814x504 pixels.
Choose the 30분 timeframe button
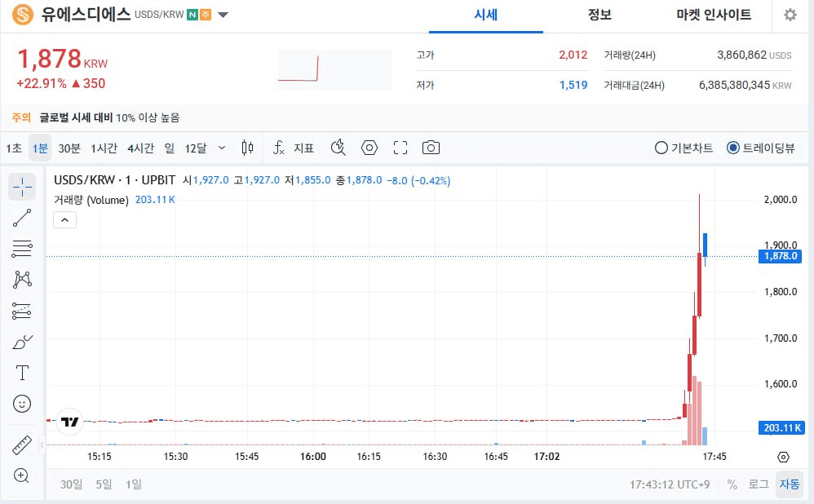pos(69,148)
